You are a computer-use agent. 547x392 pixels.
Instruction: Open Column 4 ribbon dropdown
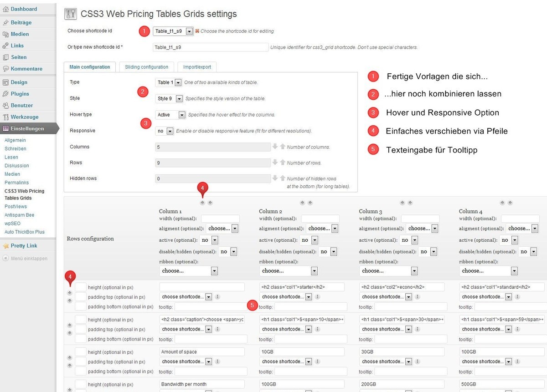pyautogui.click(x=489, y=271)
